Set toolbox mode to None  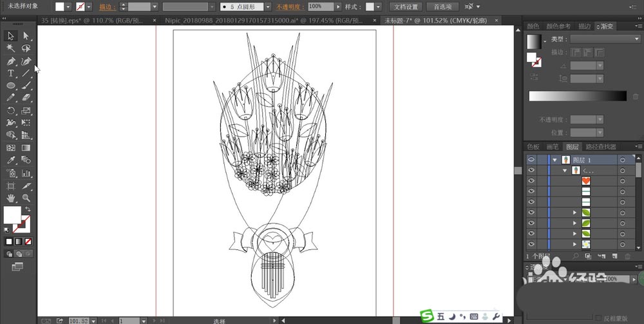28,242
